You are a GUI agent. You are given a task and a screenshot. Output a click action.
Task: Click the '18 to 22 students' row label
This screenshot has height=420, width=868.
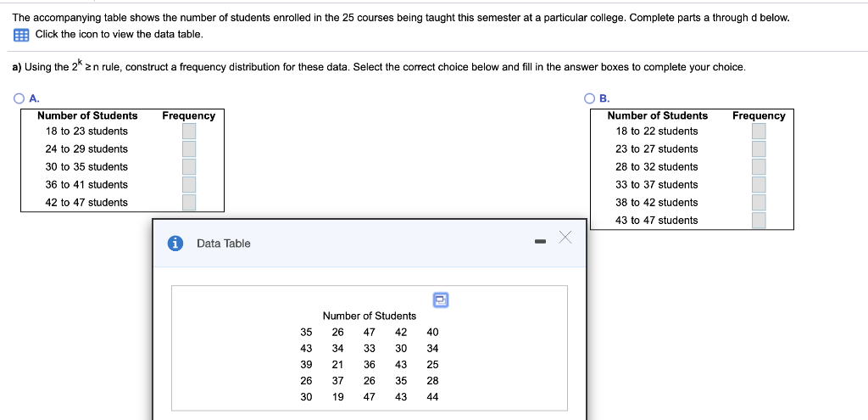(657, 132)
